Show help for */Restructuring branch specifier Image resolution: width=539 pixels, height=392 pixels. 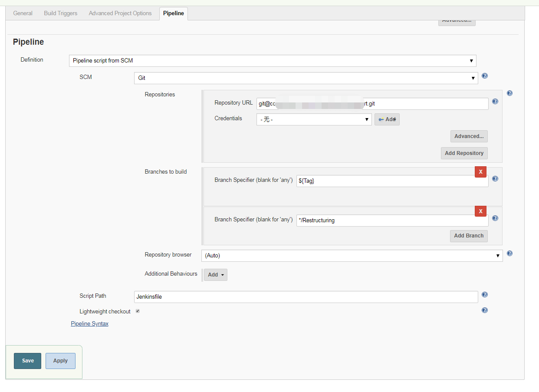[495, 218]
